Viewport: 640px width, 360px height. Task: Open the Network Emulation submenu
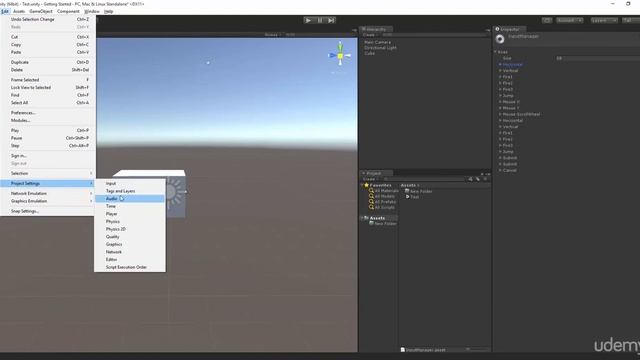[x=48, y=193]
